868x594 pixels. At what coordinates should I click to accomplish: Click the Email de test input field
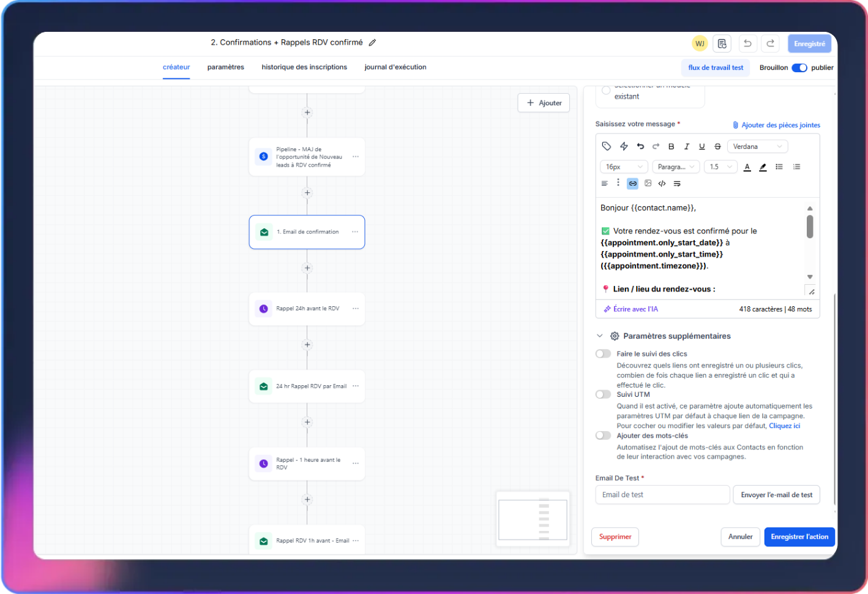click(662, 495)
